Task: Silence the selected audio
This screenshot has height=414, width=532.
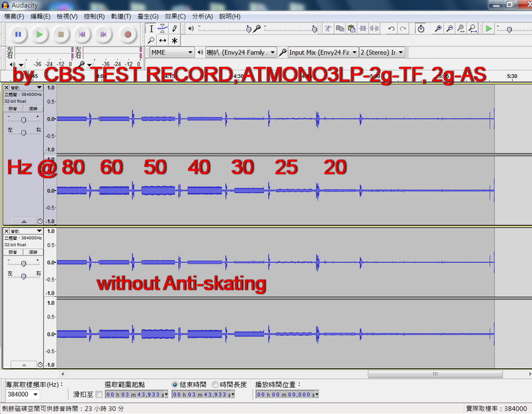Action: [375, 29]
